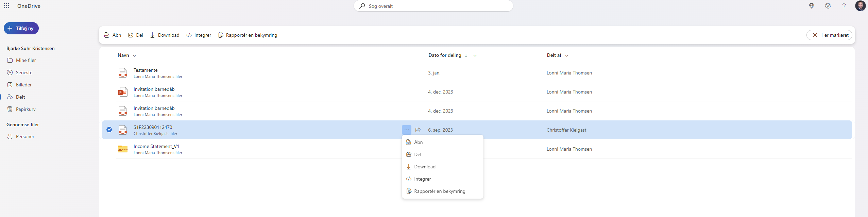Screen dimensions: 868x217
Task: Open the account profile picture
Action: pos(860,6)
